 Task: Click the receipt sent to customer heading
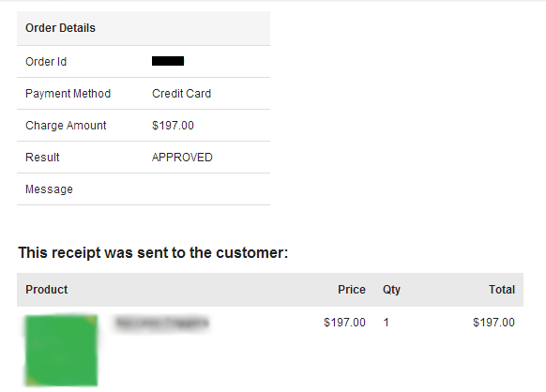coord(153,253)
